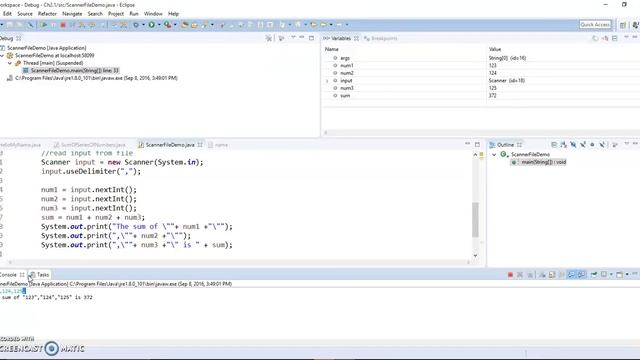Click the Suspend icon in the main toolbar
640x360 pixels.
tap(53, 25)
